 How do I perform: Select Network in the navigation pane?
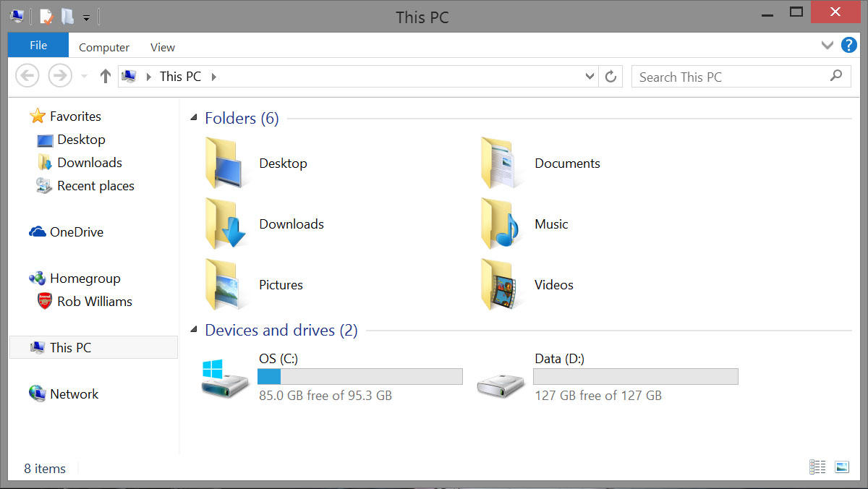[x=75, y=394]
